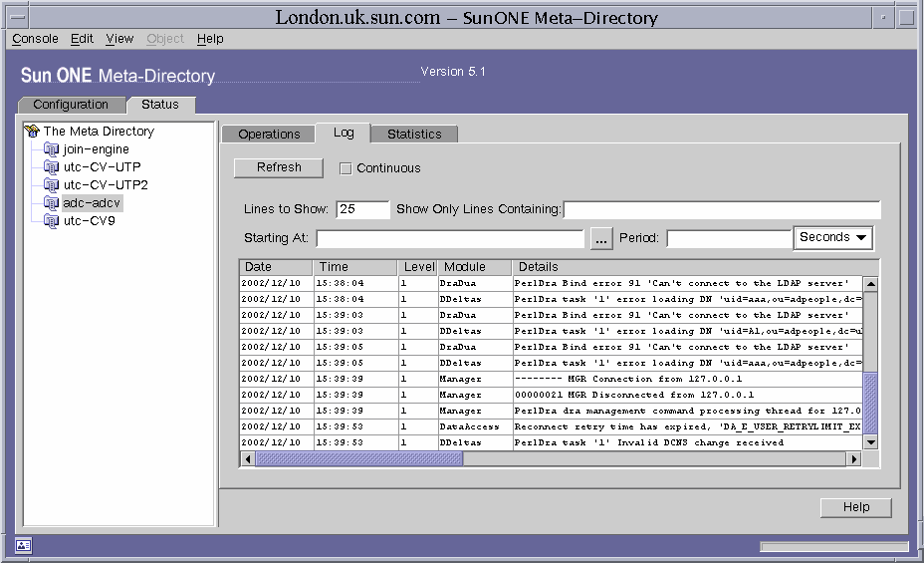
Task: Click the log vertical scrollbar thumb
Action: [870, 403]
